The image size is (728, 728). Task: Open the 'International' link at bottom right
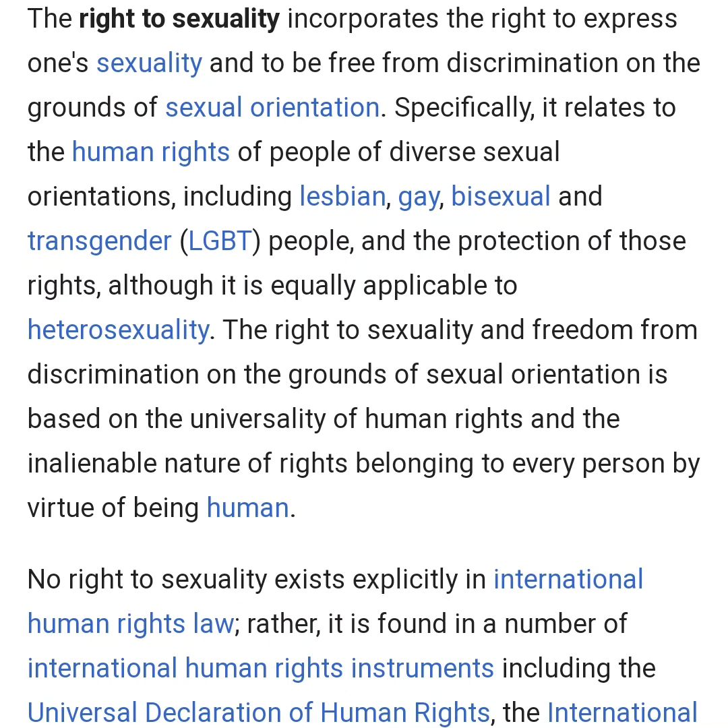point(623,712)
